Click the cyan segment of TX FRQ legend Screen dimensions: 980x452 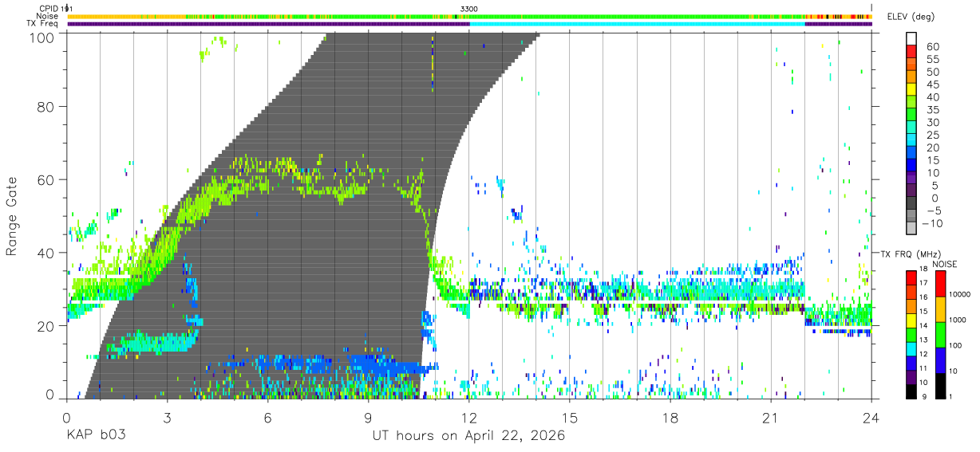click(911, 349)
